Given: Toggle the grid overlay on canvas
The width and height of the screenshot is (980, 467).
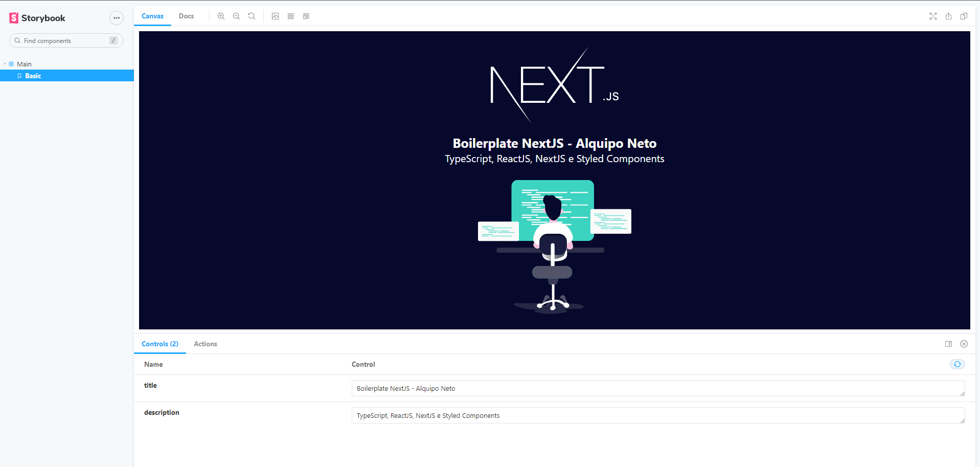Looking at the screenshot, I should point(290,16).
